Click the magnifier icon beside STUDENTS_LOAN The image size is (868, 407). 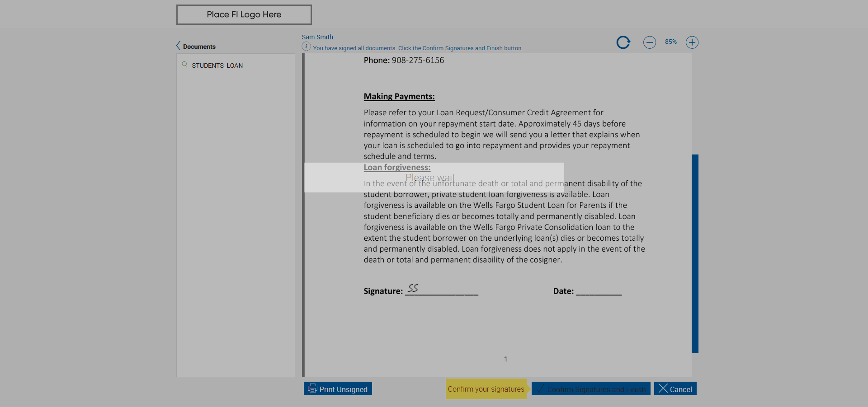tap(184, 65)
